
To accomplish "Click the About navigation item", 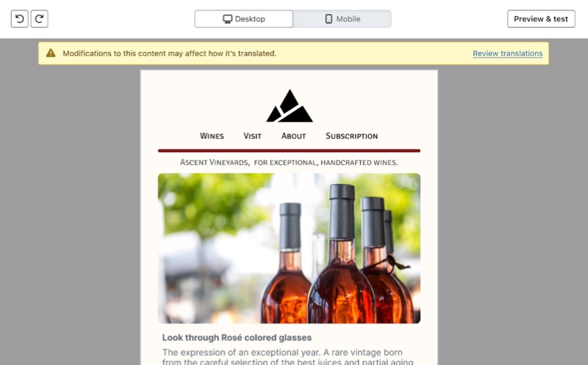I will point(293,136).
